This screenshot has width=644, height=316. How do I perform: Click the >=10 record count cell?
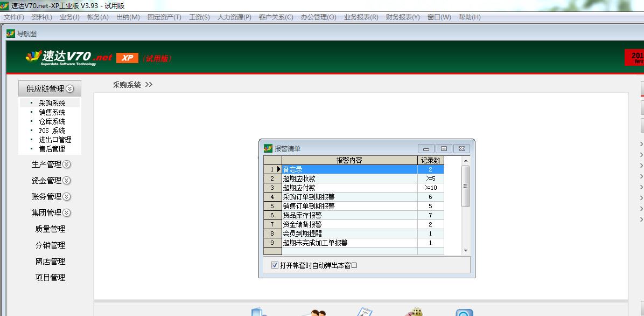[x=430, y=188]
